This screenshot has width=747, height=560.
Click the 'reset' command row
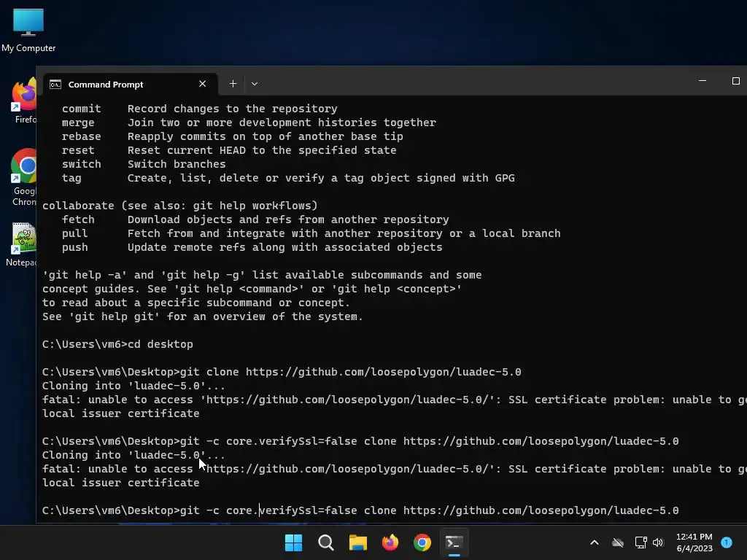[229, 150]
